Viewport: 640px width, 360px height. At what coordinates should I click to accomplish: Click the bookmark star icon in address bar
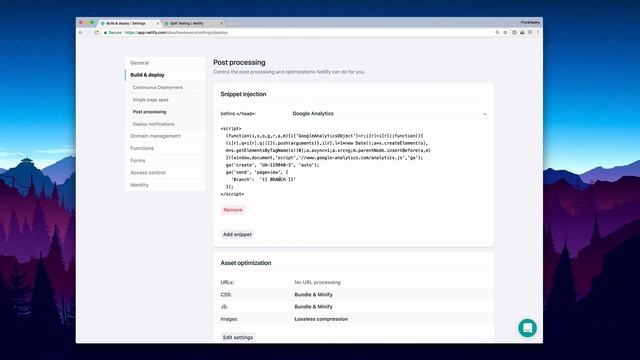[x=505, y=32]
